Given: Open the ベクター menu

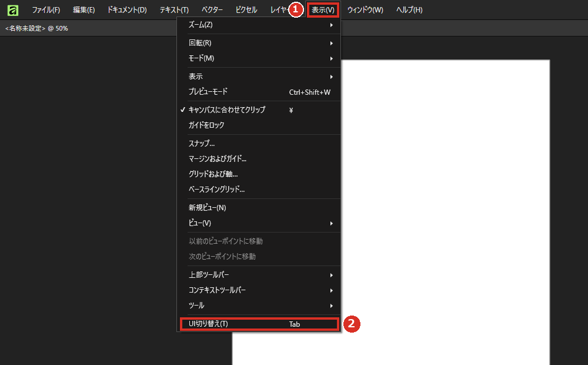Looking at the screenshot, I should coord(212,10).
